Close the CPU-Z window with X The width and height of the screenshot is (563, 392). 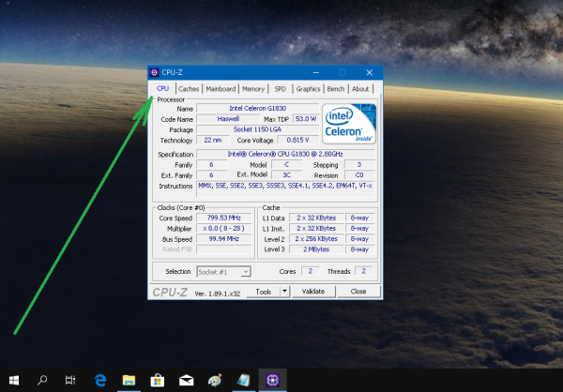click(x=369, y=72)
